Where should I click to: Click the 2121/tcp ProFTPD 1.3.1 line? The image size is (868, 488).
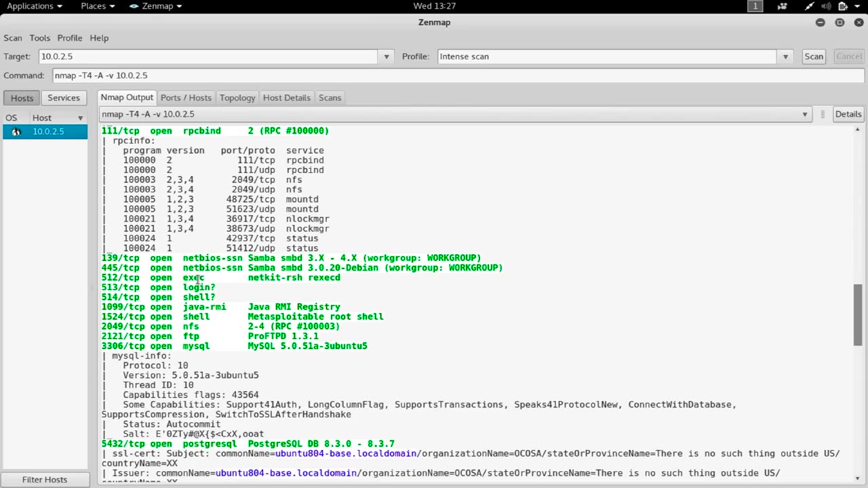(x=210, y=336)
